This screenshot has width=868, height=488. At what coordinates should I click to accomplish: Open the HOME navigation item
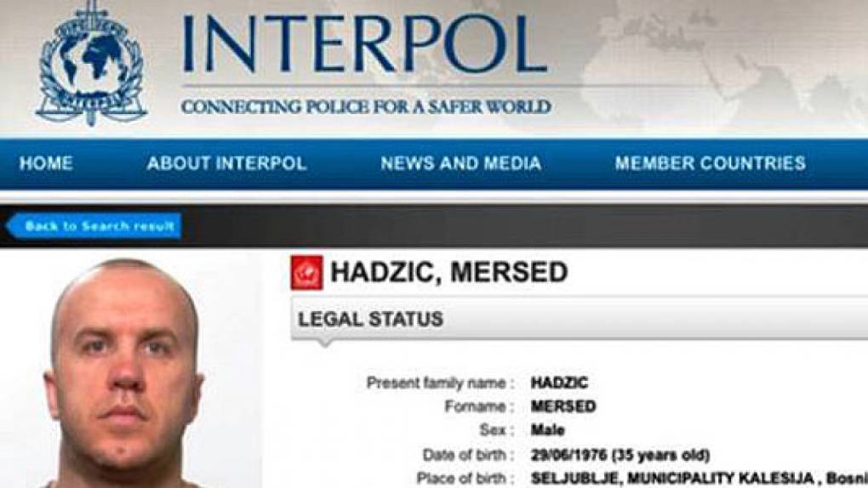click(x=46, y=163)
